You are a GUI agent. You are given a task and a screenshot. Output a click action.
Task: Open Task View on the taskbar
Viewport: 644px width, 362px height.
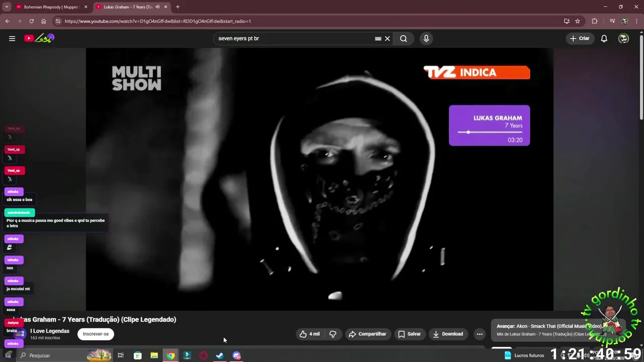point(121,355)
